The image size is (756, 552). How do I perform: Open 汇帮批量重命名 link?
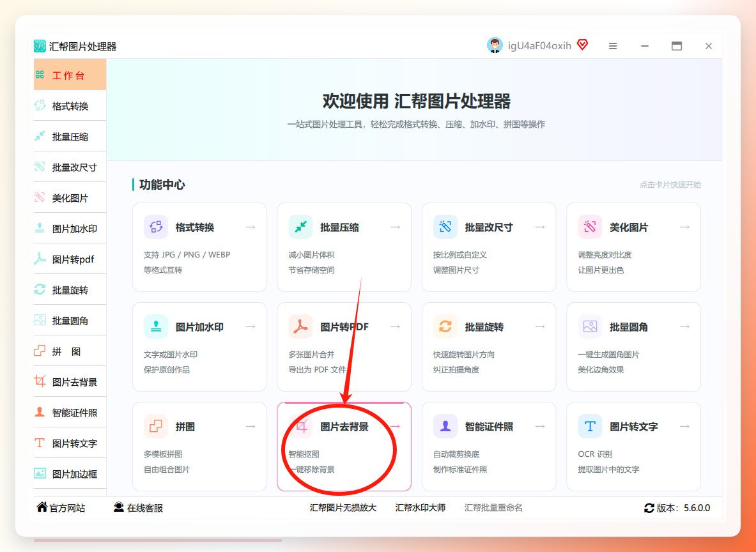[x=493, y=508]
